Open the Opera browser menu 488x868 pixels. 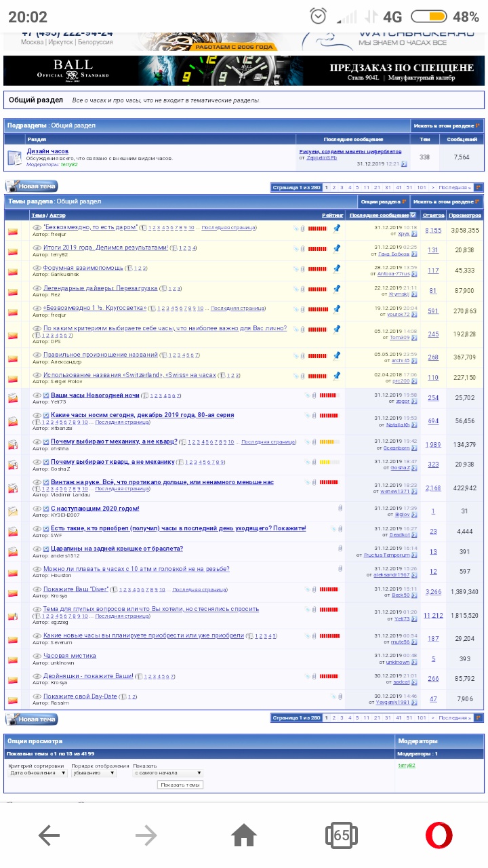[439, 835]
